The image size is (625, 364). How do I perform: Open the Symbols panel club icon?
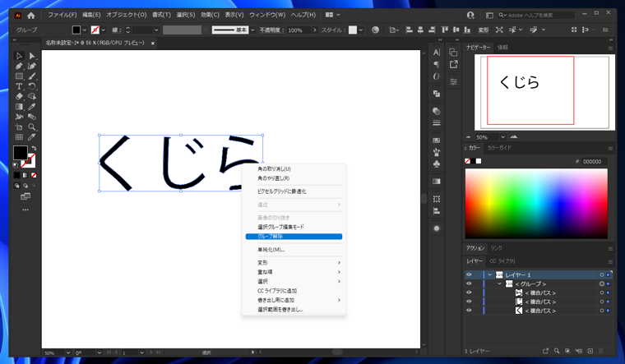pos(437,164)
